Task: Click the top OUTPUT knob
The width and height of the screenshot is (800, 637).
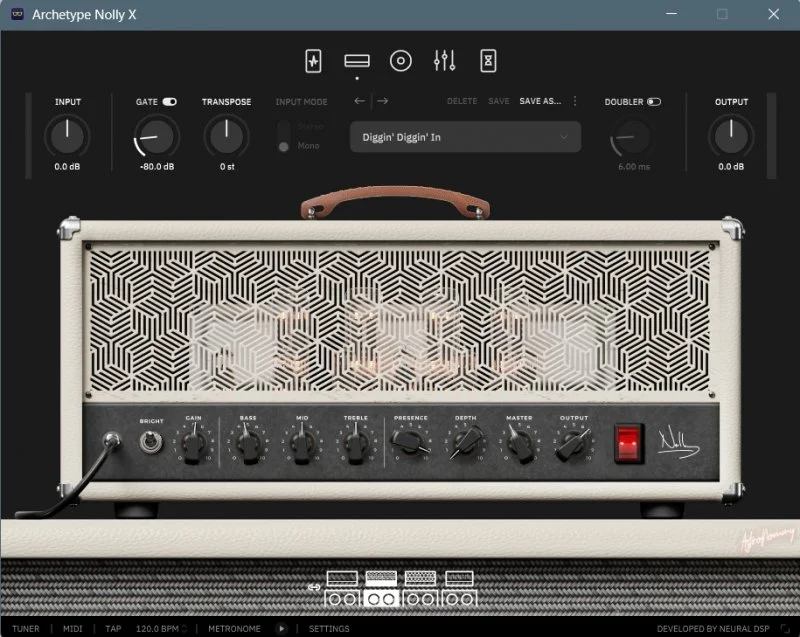Action: click(x=731, y=136)
